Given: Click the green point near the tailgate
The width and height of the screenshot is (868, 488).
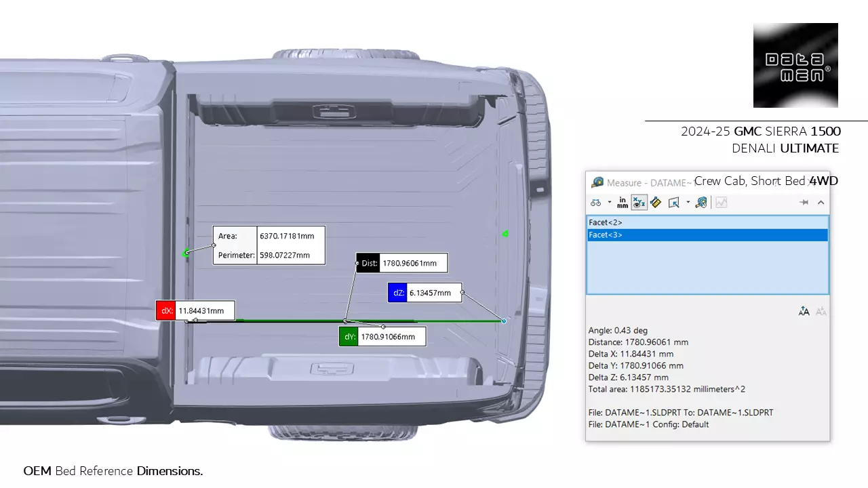Looking at the screenshot, I should (505, 234).
